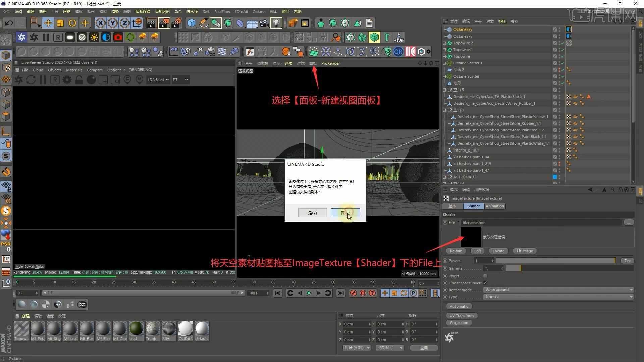Adjust the Power slider
This screenshot has height=362, width=644.
(x=556, y=261)
